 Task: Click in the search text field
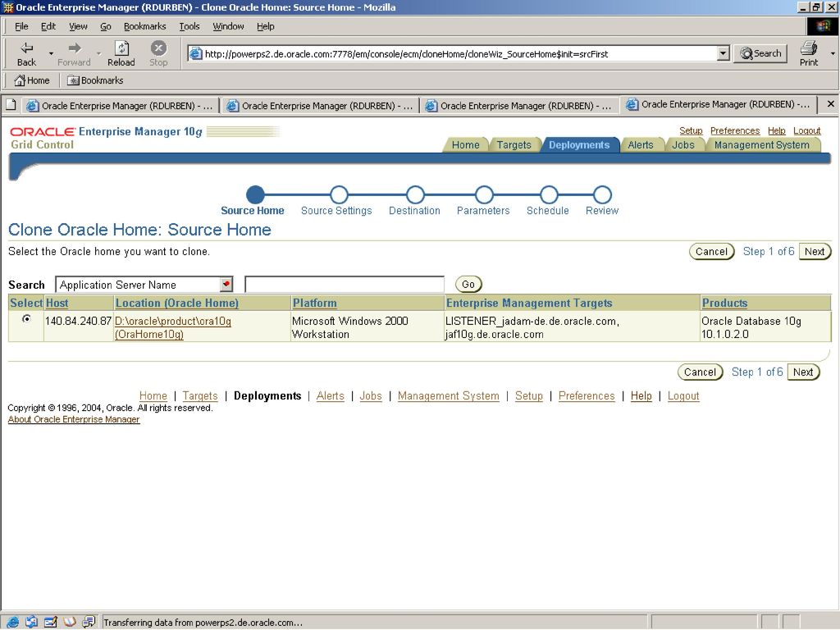(345, 285)
